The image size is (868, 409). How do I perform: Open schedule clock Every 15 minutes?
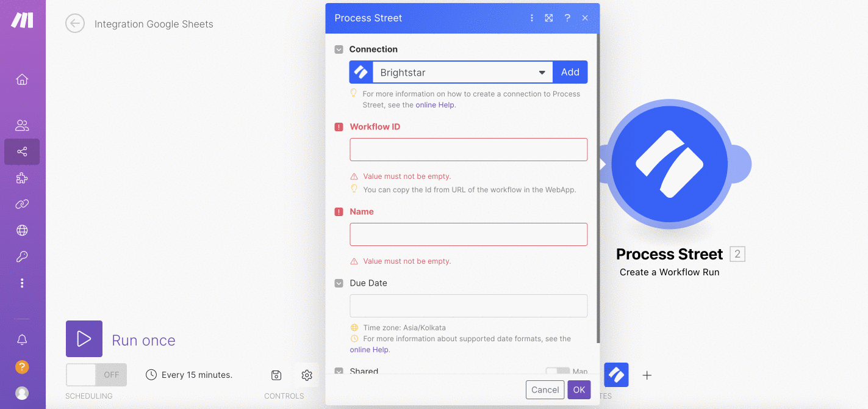151,375
